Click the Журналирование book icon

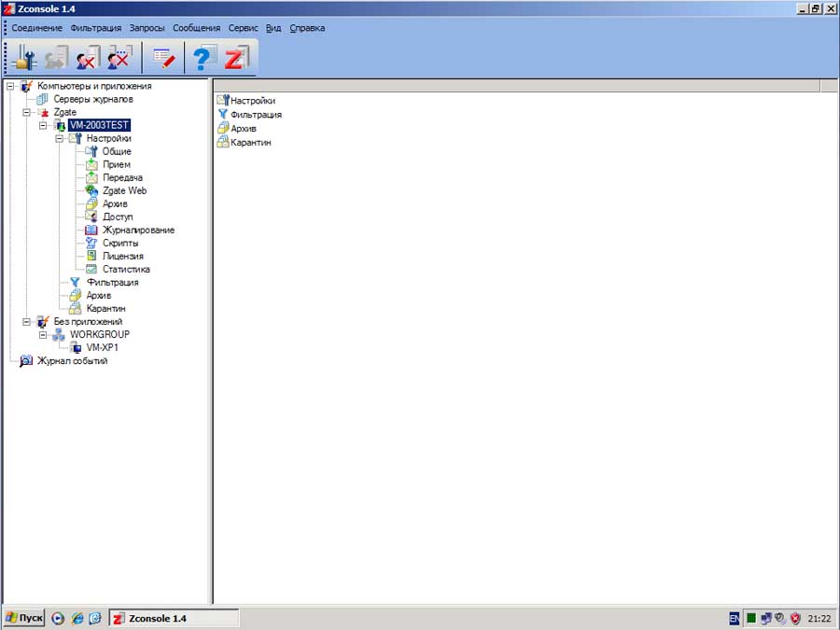tap(91, 230)
